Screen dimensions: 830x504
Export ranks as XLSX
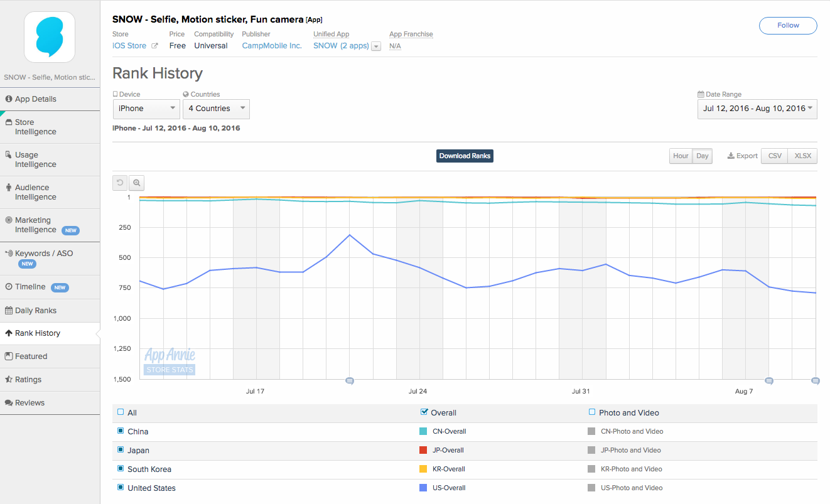(803, 156)
